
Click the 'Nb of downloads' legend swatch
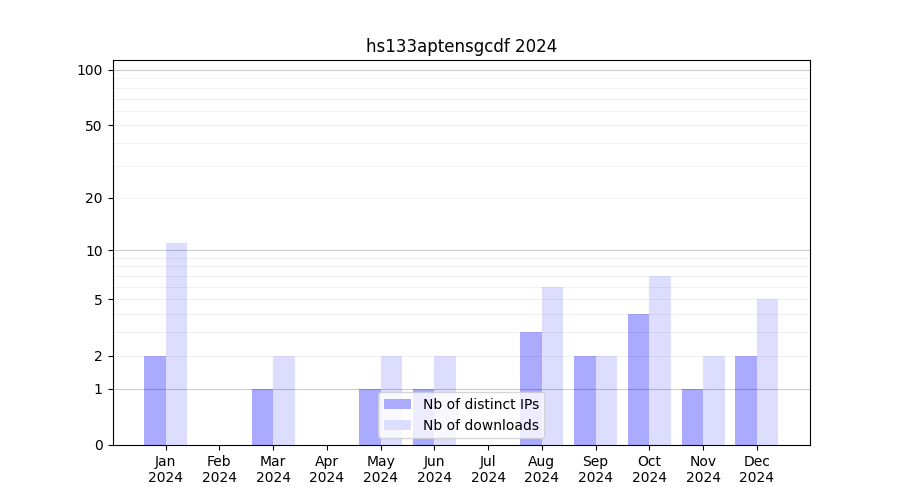(x=397, y=425)
